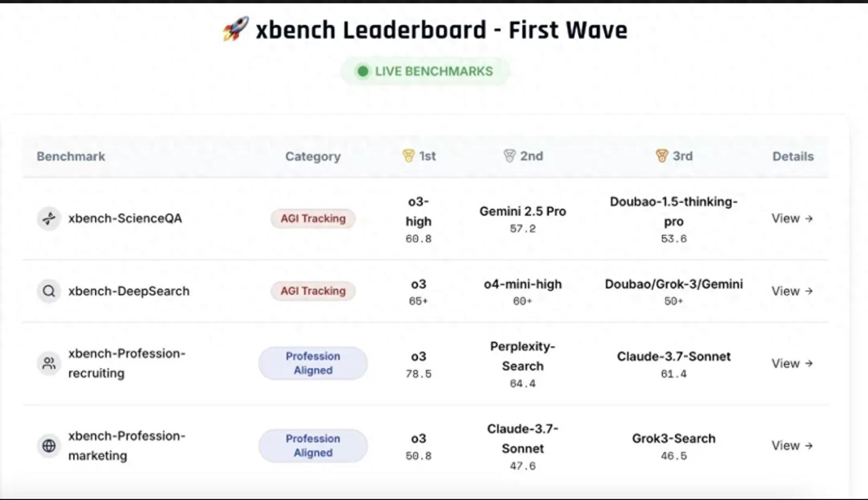Click the AGI Tracking tag on ScienceQA row

(x=313, y=218)
